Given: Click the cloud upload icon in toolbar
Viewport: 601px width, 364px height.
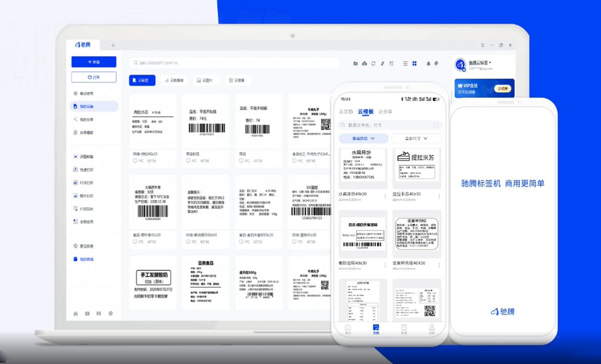Looking at the screenshot, I should click(364, 64).
